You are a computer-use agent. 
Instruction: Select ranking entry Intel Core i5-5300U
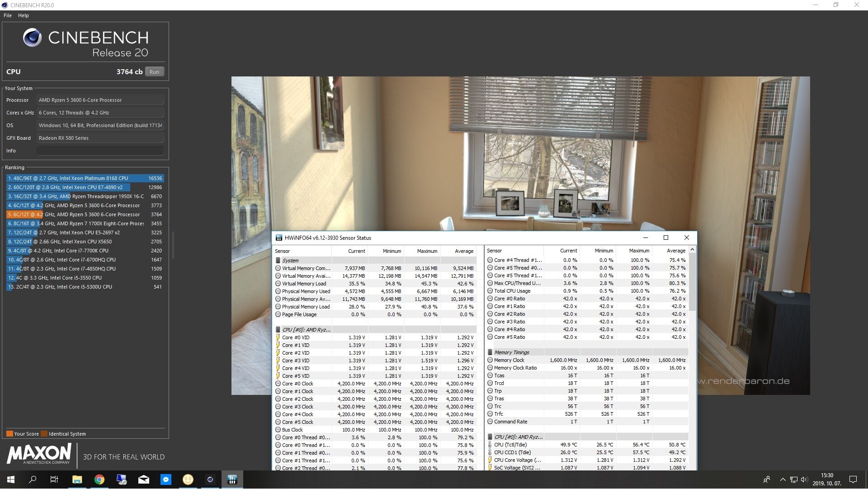coord(85,287)
